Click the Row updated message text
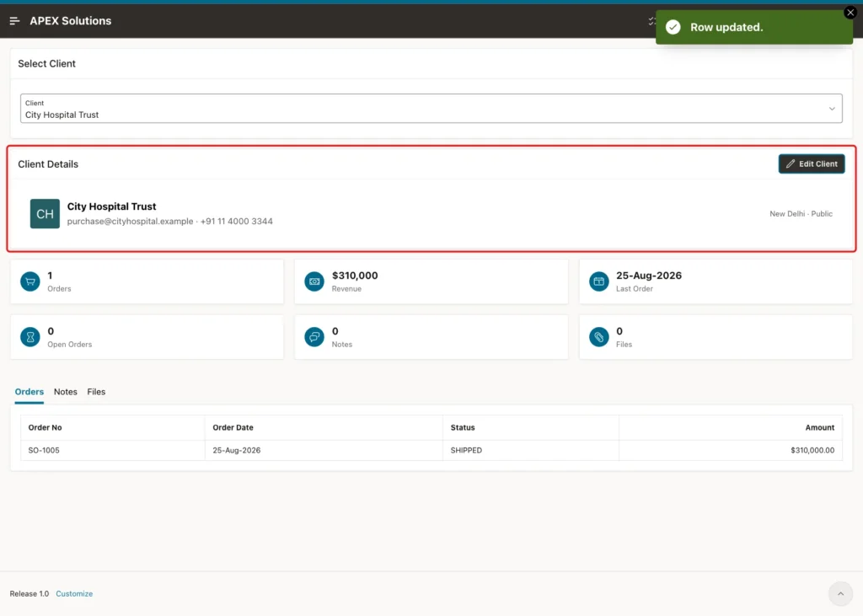Viewport: 863px width, 616px height. pyautogui.click(x=726, y=27)
